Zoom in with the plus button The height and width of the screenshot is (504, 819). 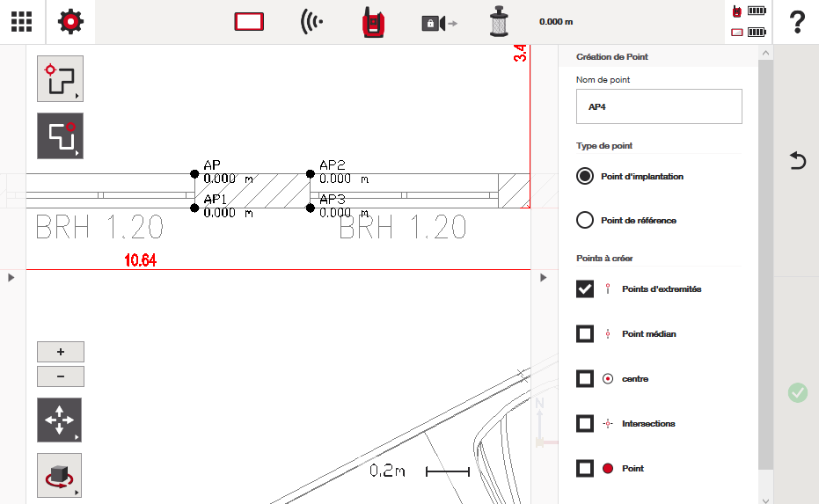pyautogui.click(x=61, y=352)
